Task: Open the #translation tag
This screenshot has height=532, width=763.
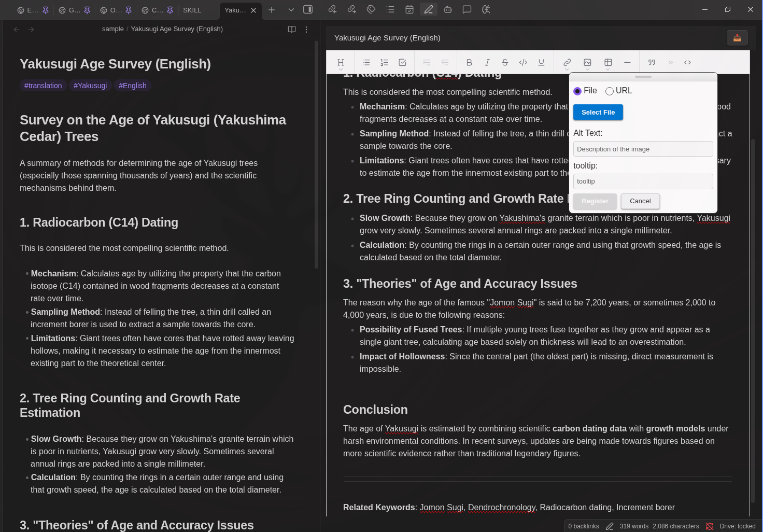Action: coord(43,86)
